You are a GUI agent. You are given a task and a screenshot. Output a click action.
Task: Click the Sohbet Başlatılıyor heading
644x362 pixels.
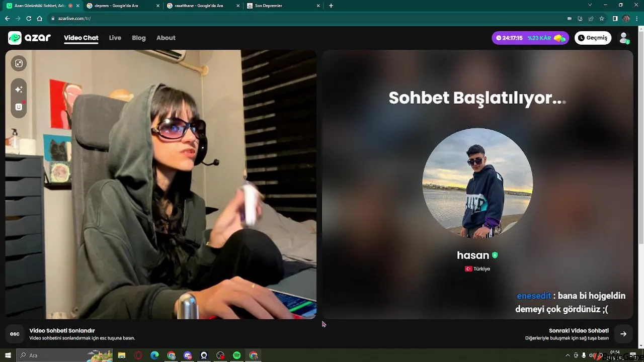(x=477, y=98)
